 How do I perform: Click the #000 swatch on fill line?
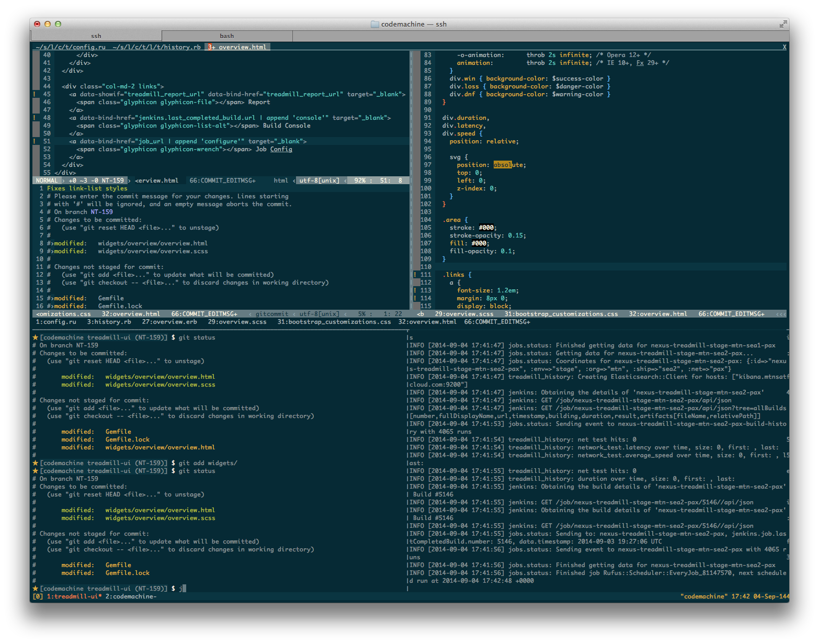click(479, 243)
